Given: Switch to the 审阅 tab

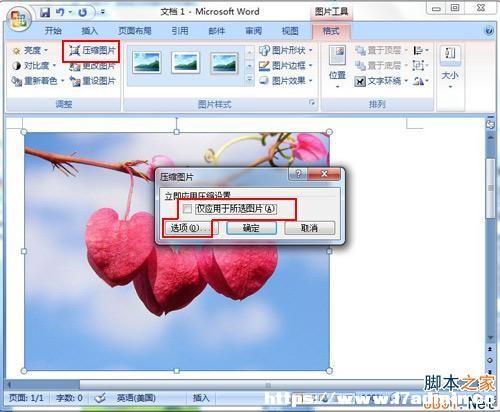Looking at the screenshot, I should pos(253,31).
